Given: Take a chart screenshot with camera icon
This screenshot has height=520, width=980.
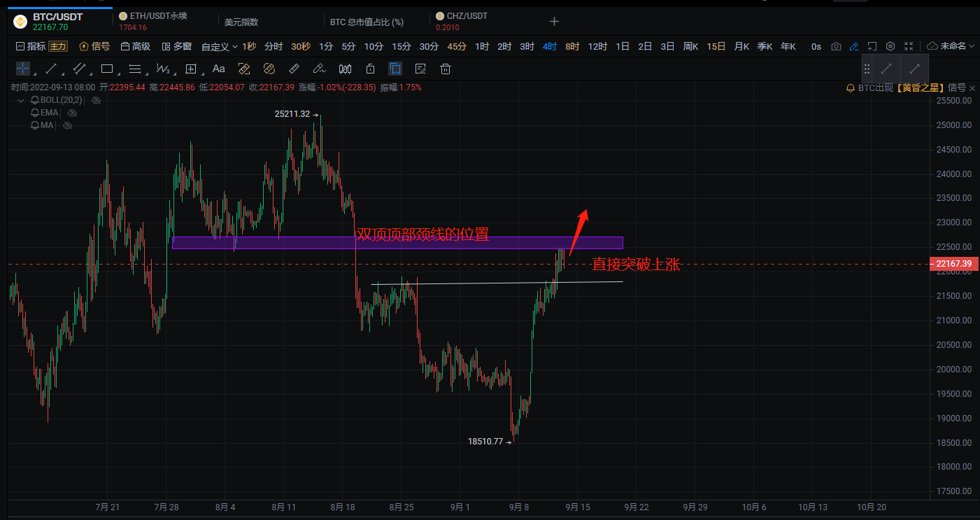Looking at the screenshot, I should [x=836, y=46].
